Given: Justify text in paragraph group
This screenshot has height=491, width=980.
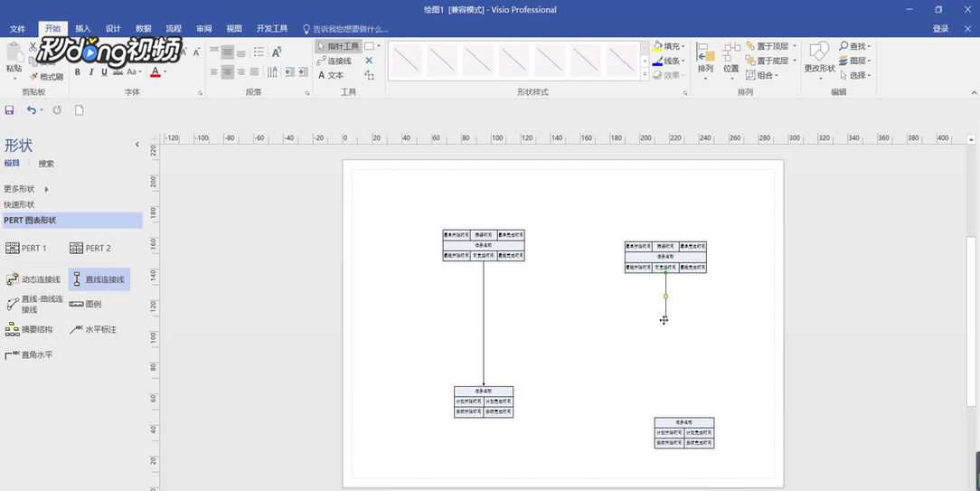Looking at the screenshot, I should (254, 72).
